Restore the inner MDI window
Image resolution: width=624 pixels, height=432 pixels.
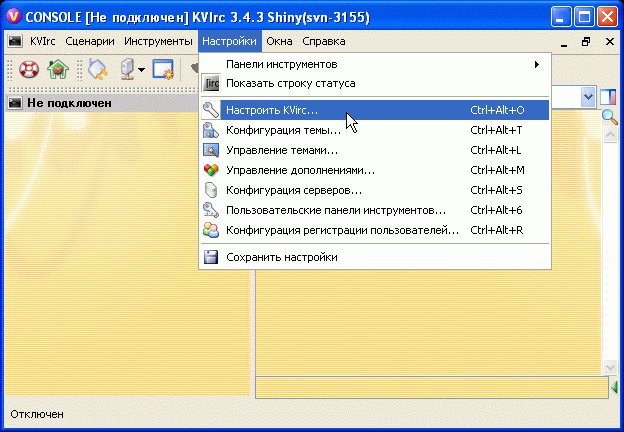click(586, 41)
